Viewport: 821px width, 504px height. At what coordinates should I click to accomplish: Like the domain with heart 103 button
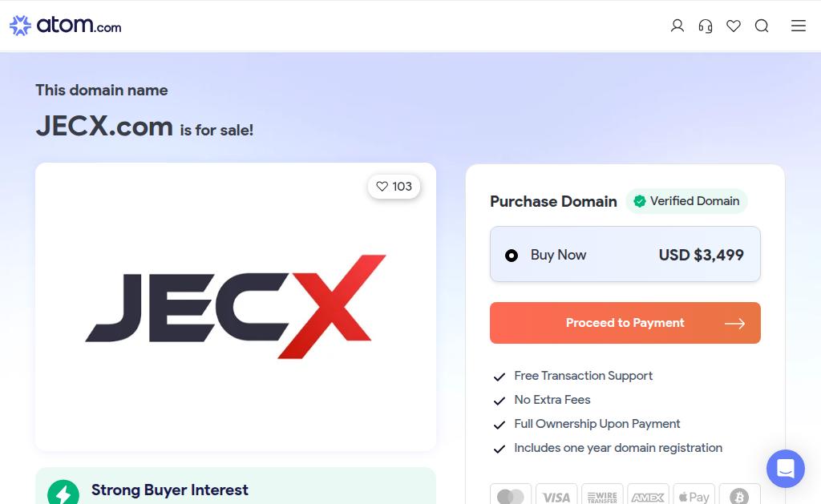(x=394, y=187)
